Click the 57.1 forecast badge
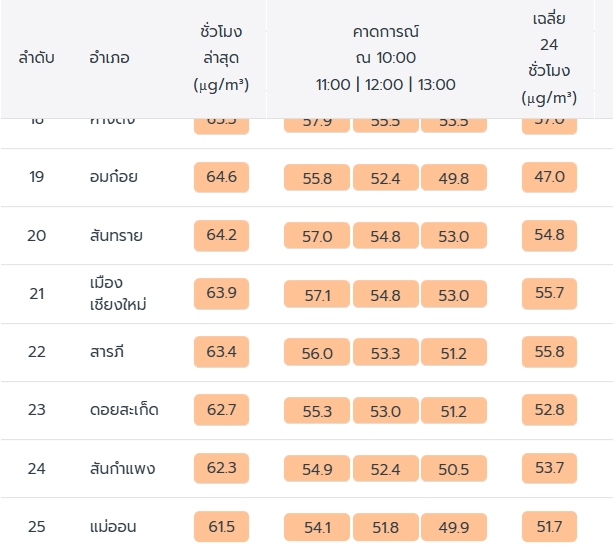 click(x=316, y=294)
